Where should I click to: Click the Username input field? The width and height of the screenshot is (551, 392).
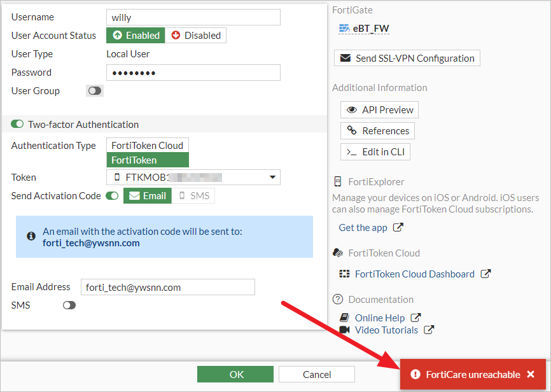(x=193, y=17)
